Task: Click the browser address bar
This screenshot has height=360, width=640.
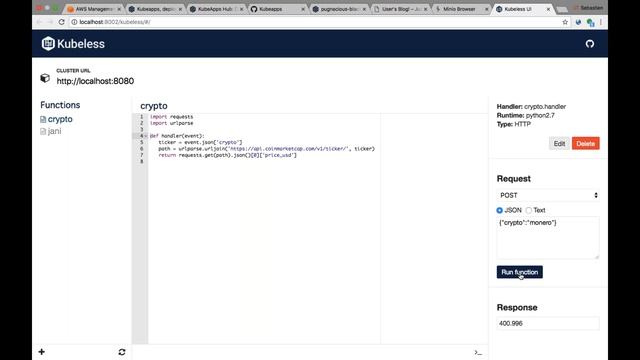Action: 314,22
